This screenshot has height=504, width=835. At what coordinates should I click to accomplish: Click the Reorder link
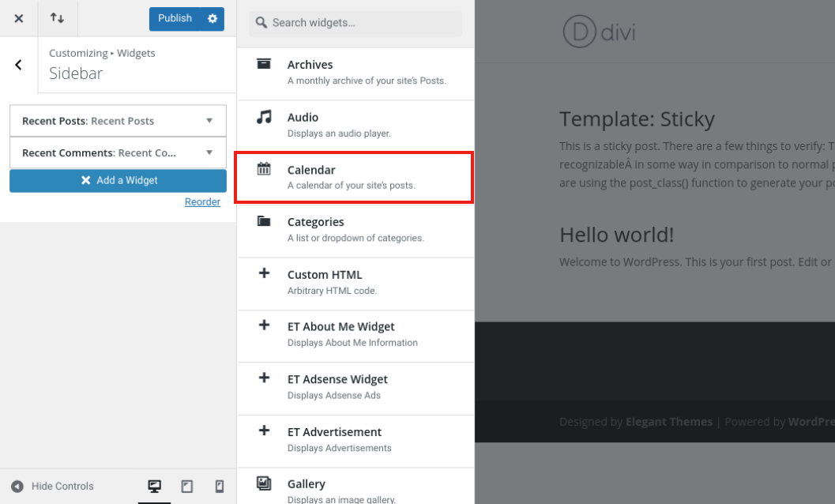coord(202,202)
